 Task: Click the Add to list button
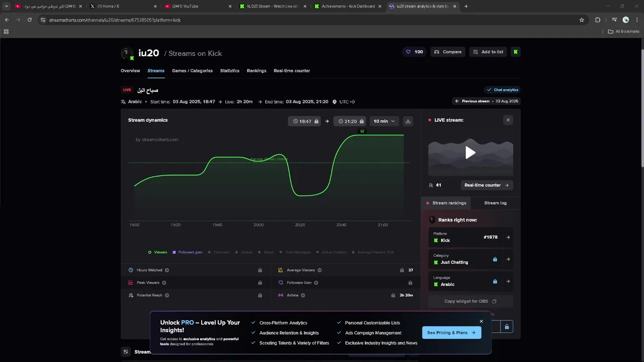(488, 52)
